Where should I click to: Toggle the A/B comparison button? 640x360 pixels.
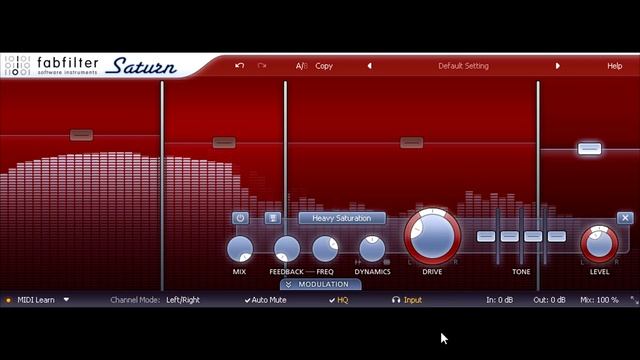pos(301,66)
